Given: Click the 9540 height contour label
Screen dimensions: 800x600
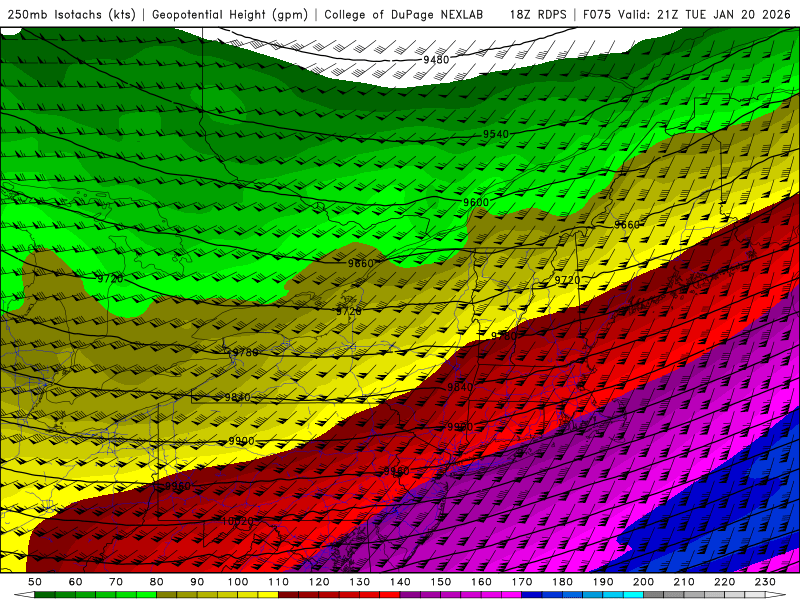Looking at the screenshot, I should pyautogui.click(x=496, y=134).
